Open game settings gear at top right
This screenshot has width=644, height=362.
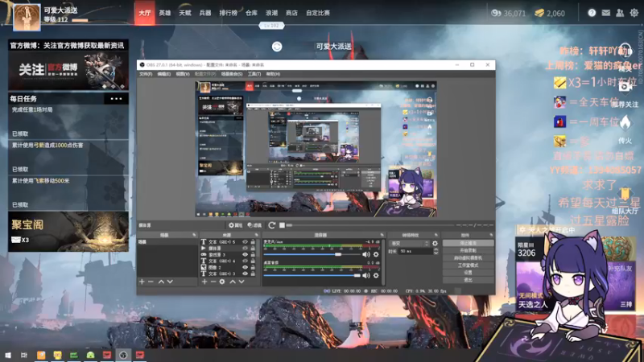click(634, 13)
